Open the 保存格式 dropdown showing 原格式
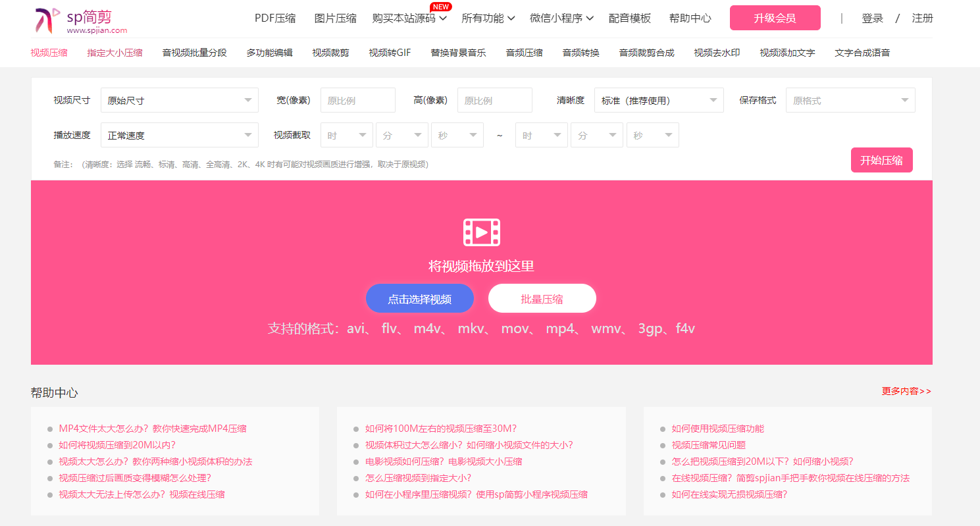This screenshot has height=526, width=980. pyautogui.click(x=850, y=100)
